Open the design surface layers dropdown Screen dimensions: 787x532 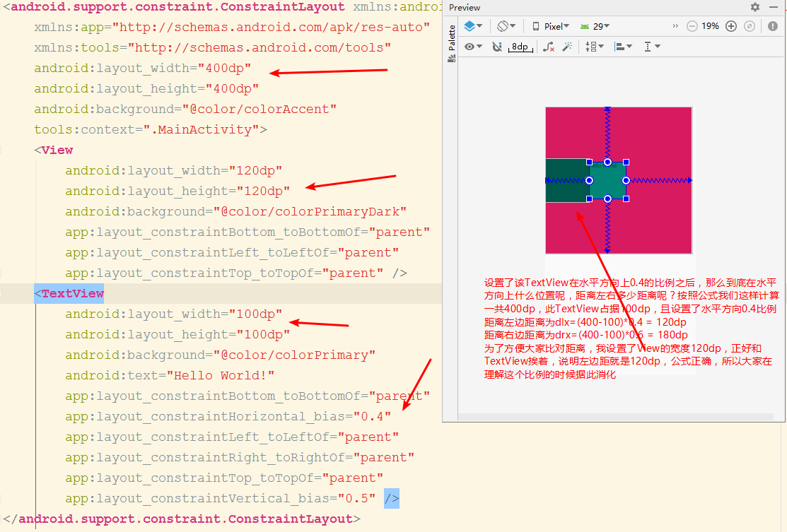pyautogui.click(x=473, y=26)
